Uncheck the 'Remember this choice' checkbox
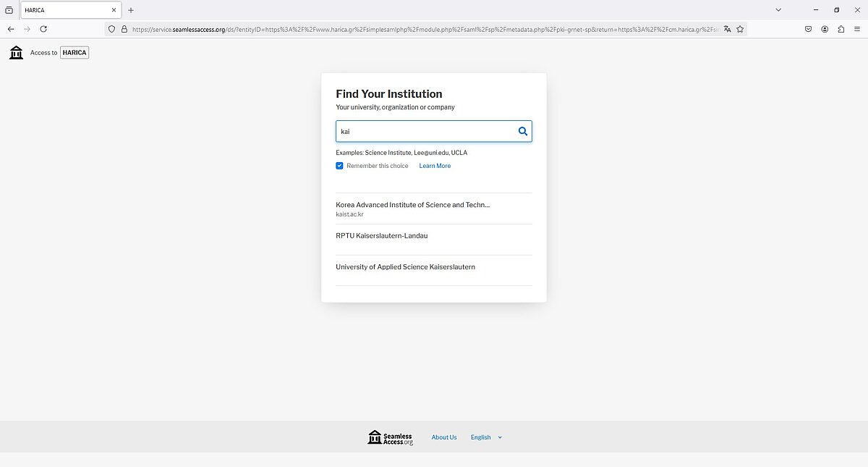 [339, 166]
